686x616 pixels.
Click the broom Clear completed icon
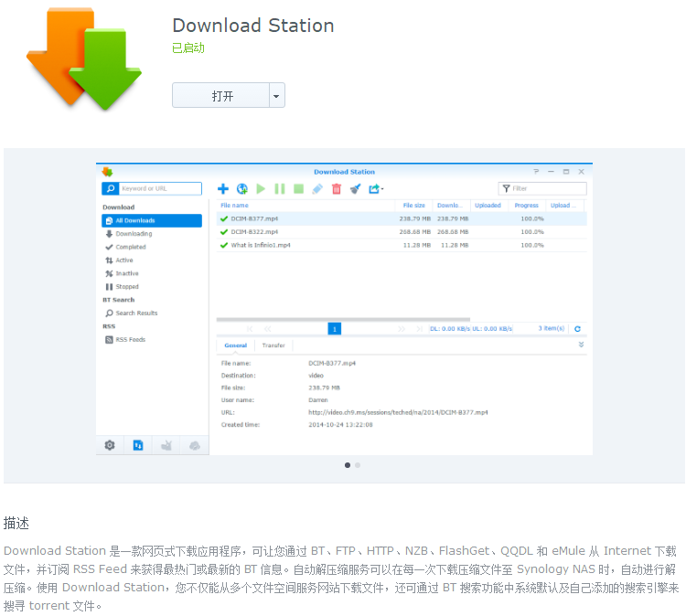(x=355, y=189)
